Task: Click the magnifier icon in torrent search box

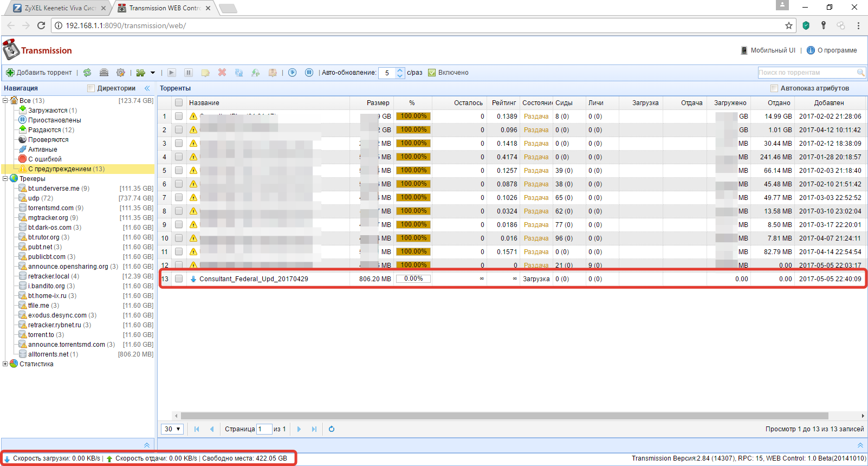Action: 860,73
